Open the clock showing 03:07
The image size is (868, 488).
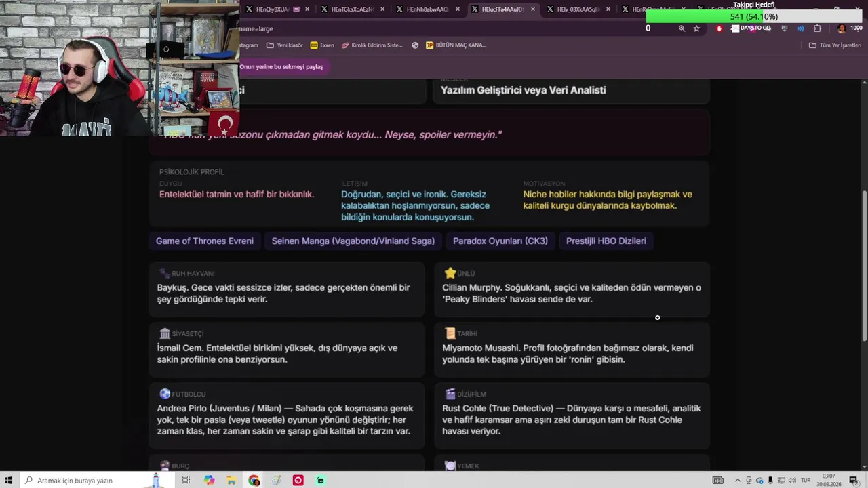coord(829,481)
